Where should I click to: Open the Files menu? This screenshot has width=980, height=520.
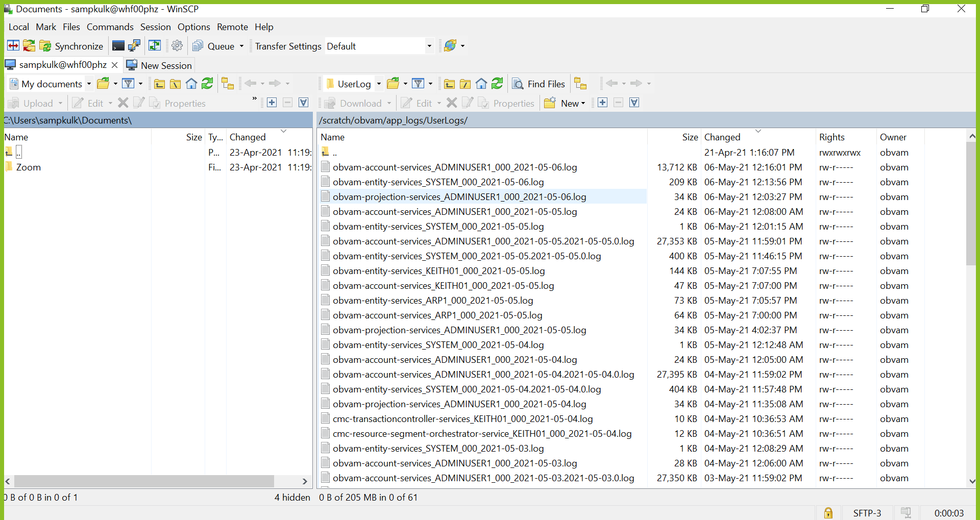click(x=71, y=27)
